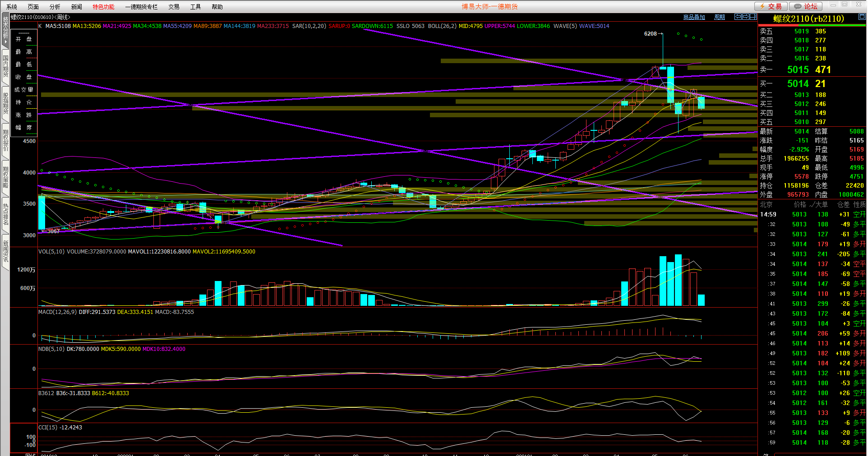Open the 分析 menu
The width and height of the screenshot is (868, 456).
55,7
